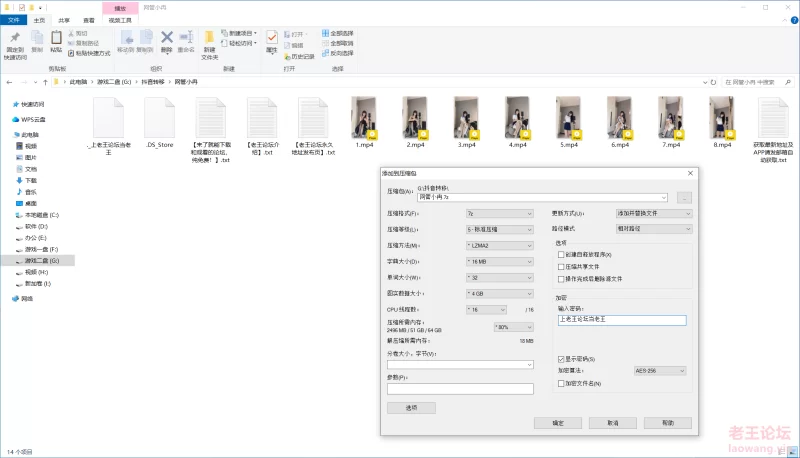Uncheck the show password checkbox

(x=561, y=359)
